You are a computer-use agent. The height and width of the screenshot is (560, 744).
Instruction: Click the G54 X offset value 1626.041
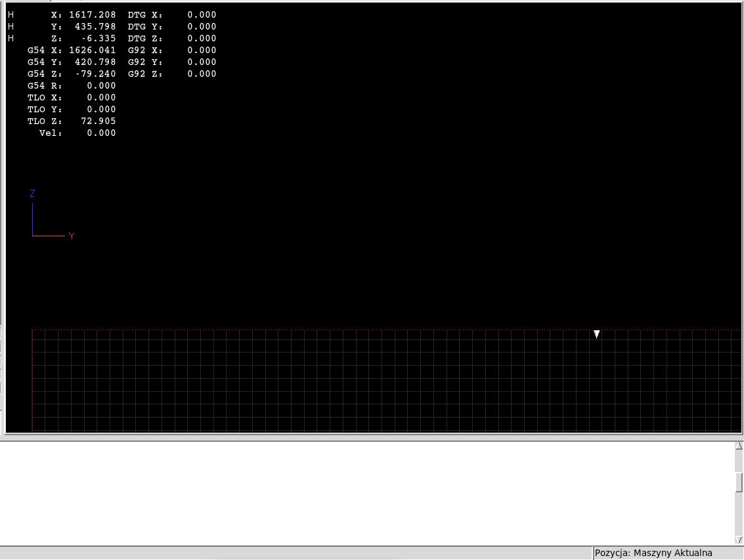click(93, 51)
